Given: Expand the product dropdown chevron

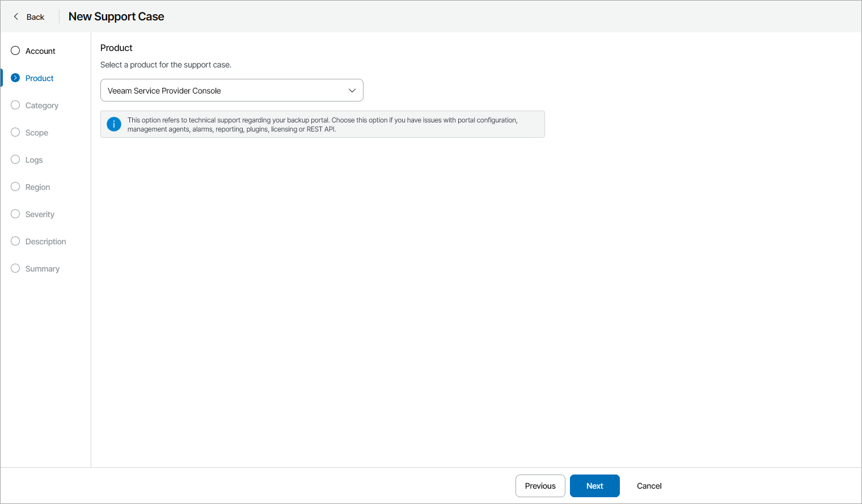Looking at the screenshot, I should (x=352, y=91).
